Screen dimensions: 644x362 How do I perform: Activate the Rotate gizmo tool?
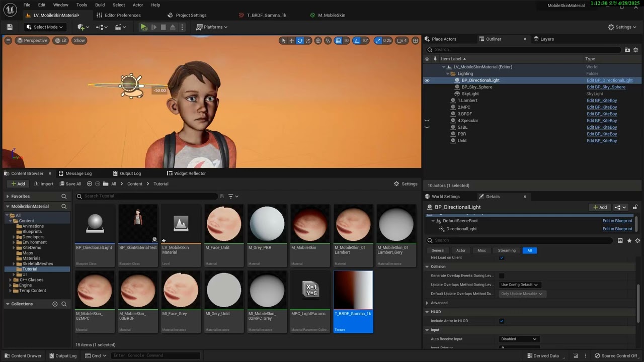point(300,41)
